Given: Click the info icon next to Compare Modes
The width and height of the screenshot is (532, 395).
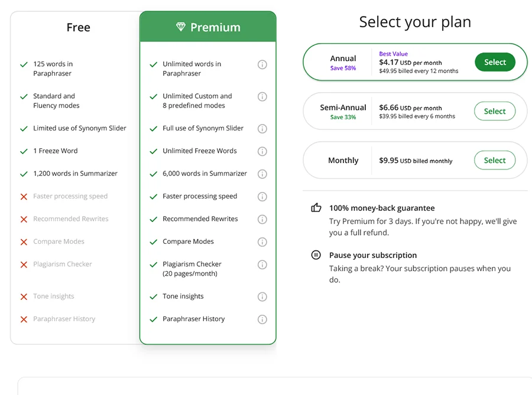Looking at the screenshot, I should 262,241.
